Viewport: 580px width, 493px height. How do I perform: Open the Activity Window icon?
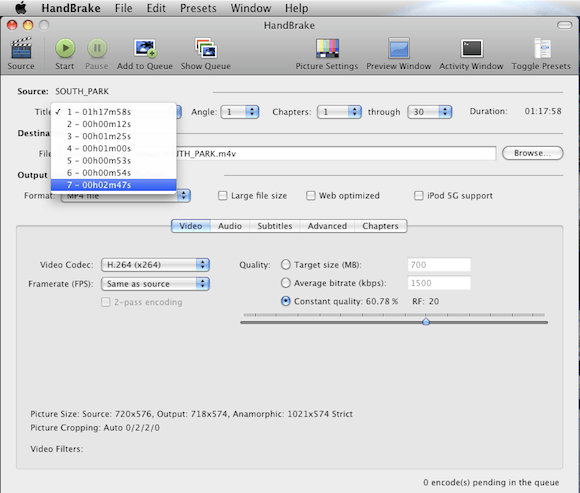[x=472, y=48]
